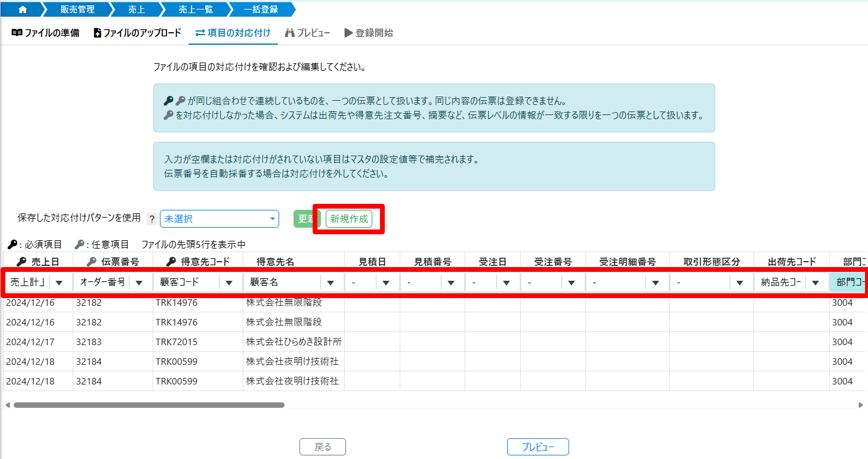Open the 取引形態区分 mapping dropdown
Image resolution: width=868 pixels, height=459 pixels.
pyautogui.click(x=740, y=283)
